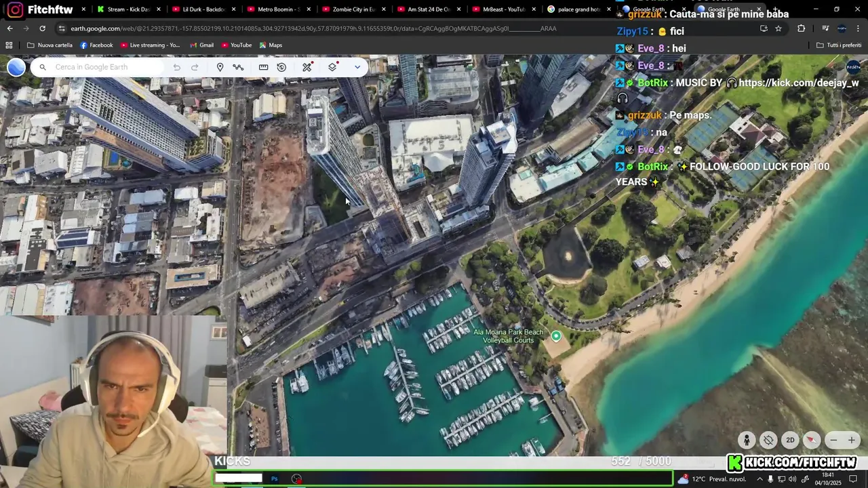Activate the Street View pegman button
The height and width of the screenshot is (488, 868).
coord(747,440)
